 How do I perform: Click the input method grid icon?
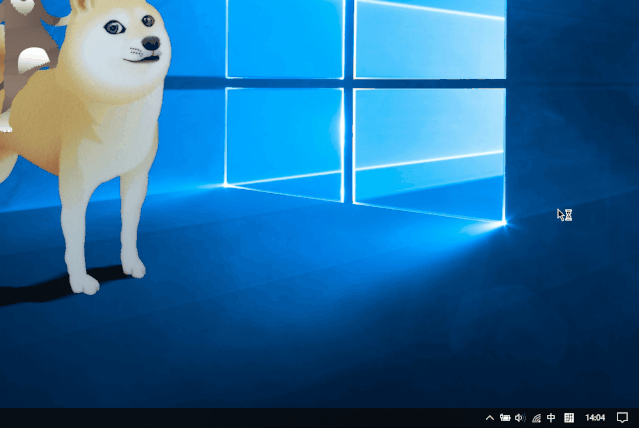569,418
